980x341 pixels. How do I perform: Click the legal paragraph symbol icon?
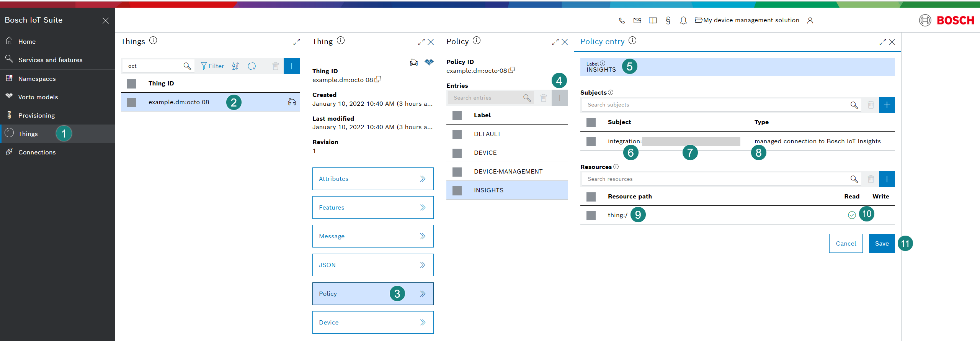point(668,21)
